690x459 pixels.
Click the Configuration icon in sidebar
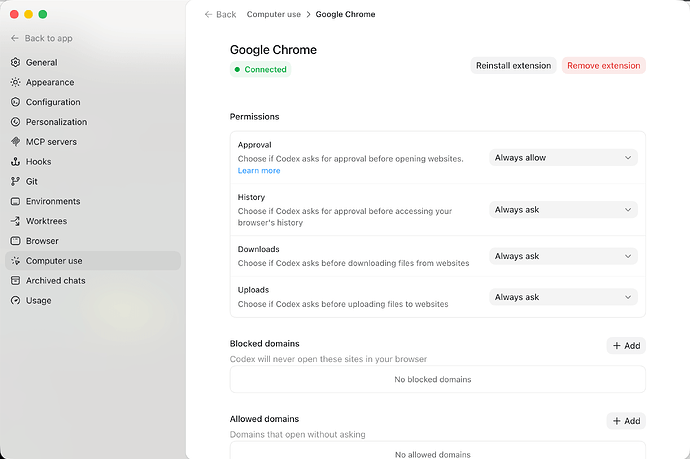pyautogui.click(x=15, y=102)
